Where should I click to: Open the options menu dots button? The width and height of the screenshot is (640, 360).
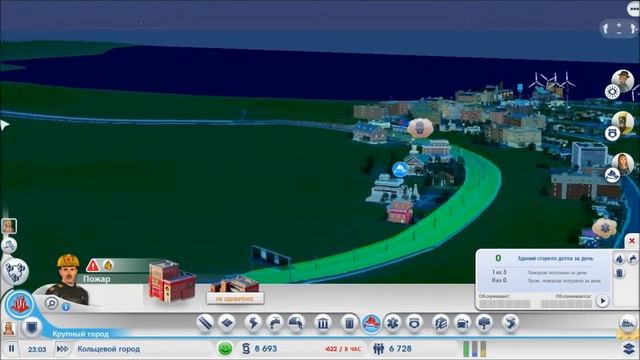click(634, 9)
